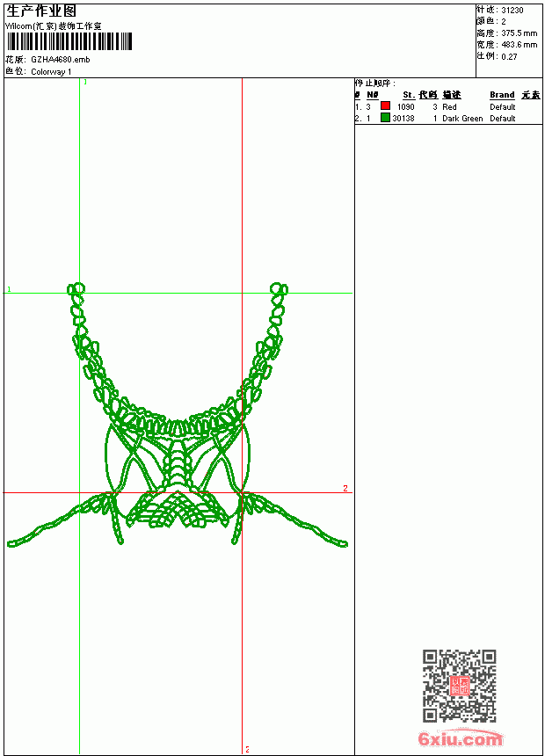Click the red guide marker 2 at right
The width and height of the screenshot is (545, 756).
[x=345, y=488]
